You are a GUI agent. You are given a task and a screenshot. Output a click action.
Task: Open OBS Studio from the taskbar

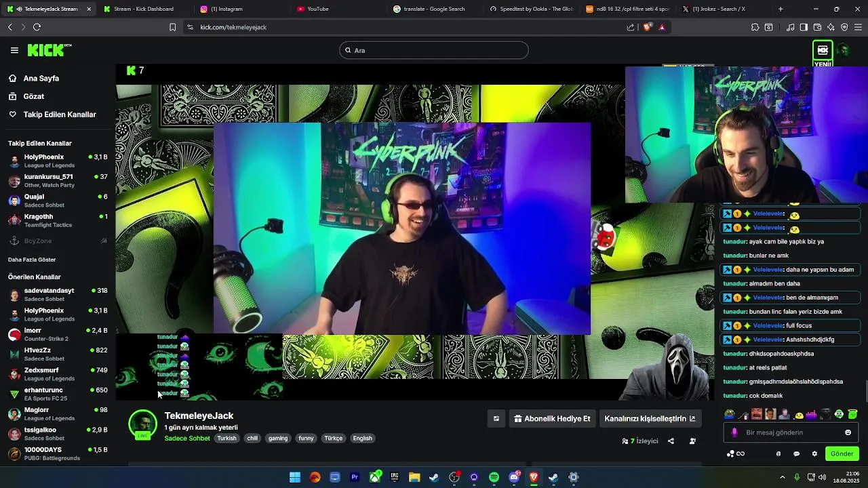(454, 478)
